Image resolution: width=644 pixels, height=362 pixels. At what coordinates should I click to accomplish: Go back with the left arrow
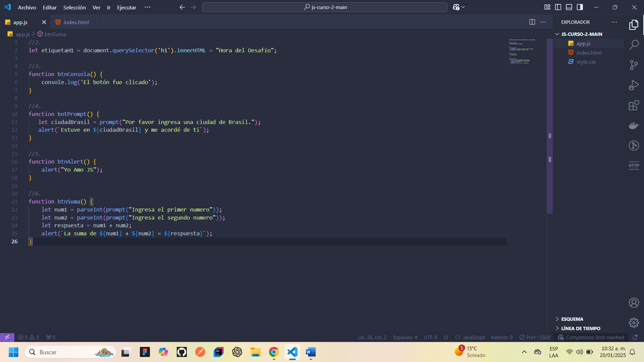182,7
